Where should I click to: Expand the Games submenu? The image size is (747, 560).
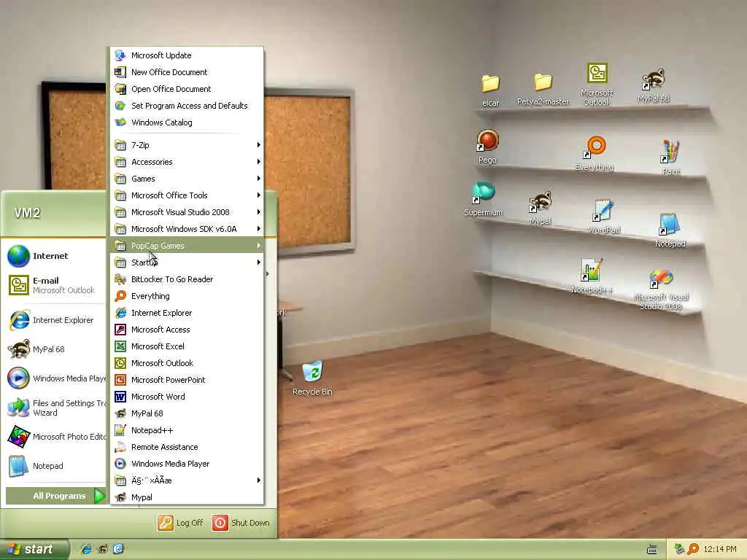(187, 179)
